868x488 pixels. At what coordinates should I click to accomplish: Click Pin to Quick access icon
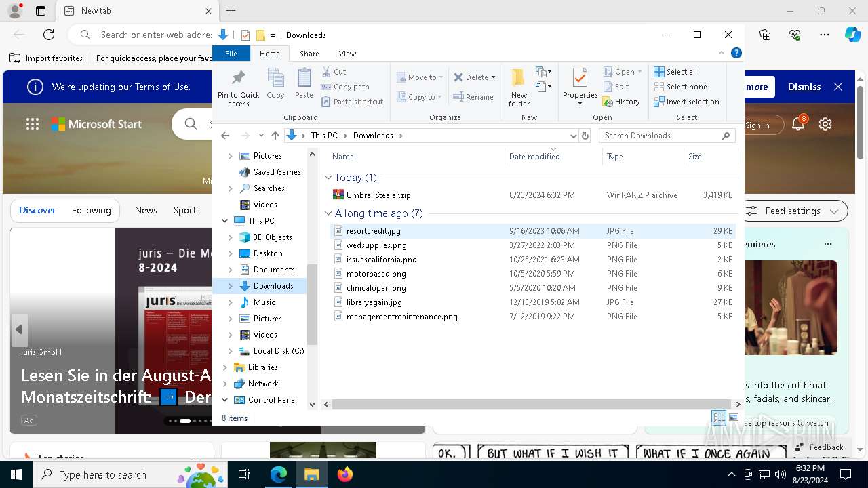click(238, 87)
